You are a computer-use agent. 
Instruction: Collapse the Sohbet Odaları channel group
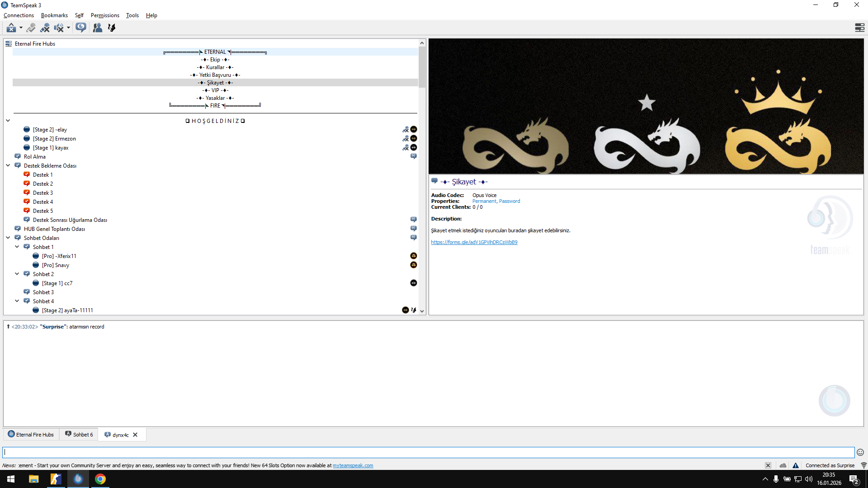[8, 238]
